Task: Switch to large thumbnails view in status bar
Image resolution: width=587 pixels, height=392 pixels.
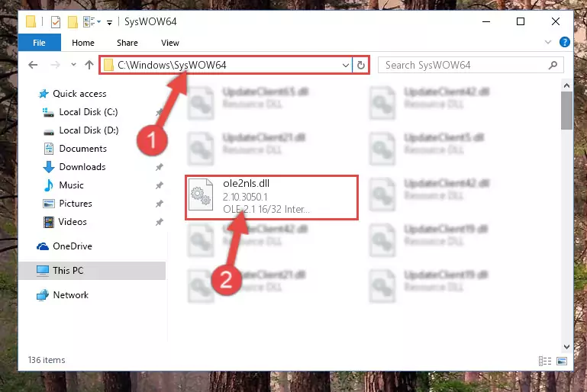Action: click(x=562, y=361)
